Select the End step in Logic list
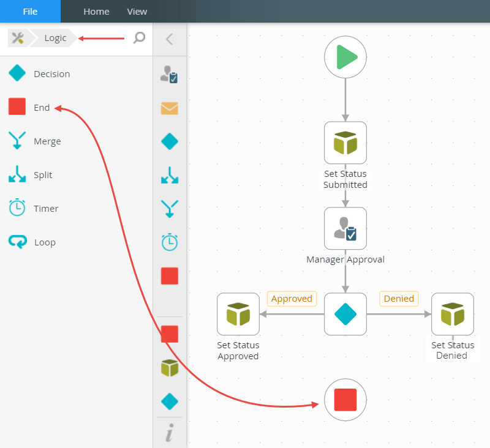This screenshot has width=490, height=448. (41, 108)
